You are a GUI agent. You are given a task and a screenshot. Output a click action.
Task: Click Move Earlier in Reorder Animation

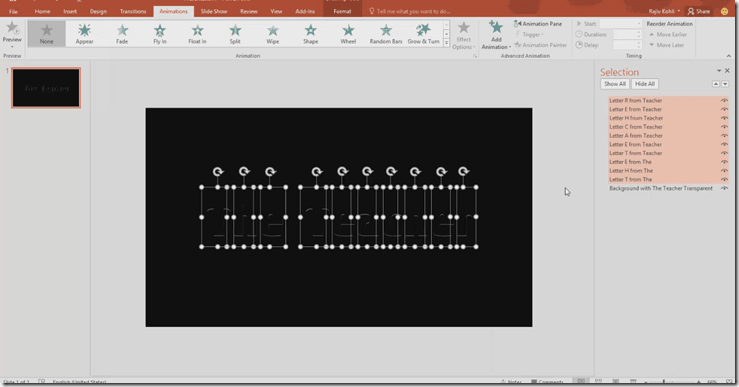[668, 34]
